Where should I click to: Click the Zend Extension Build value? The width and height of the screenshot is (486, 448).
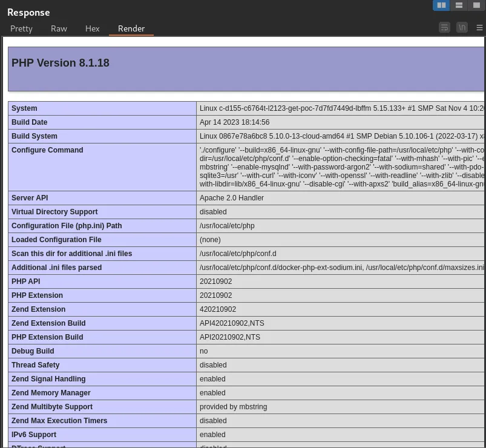(232, 323)
